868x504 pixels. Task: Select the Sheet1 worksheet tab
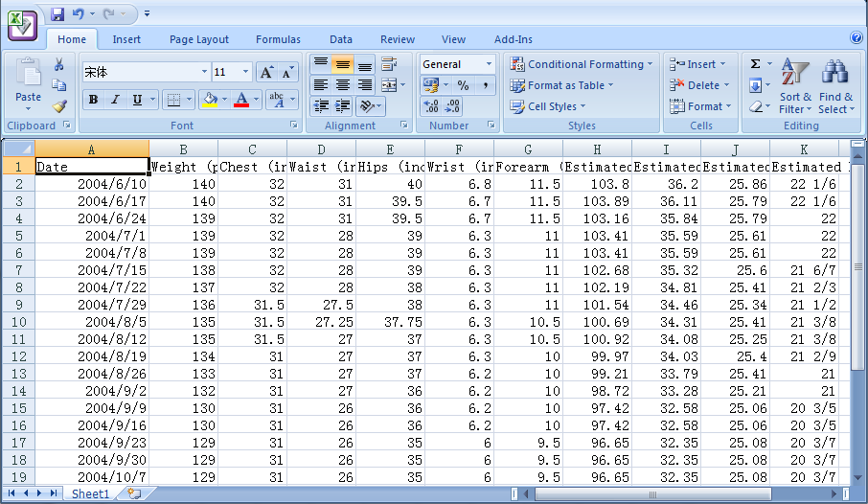coord(90,493)
